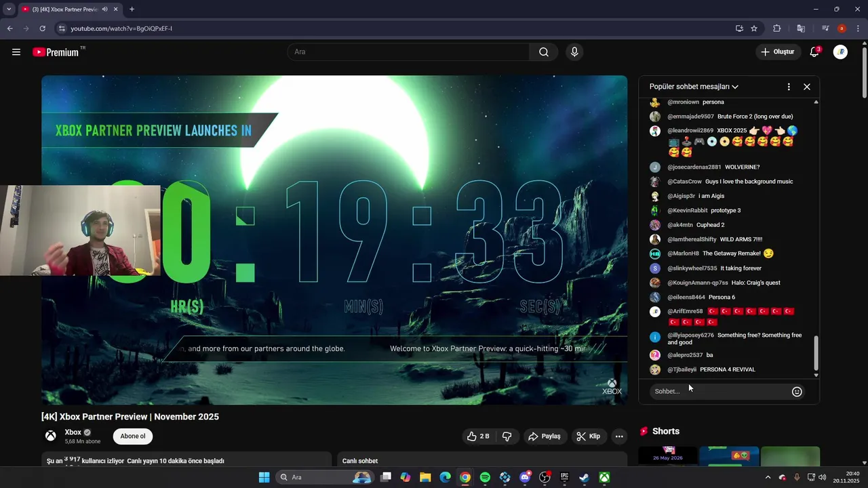Install app icon in address bar

(739, 28)
